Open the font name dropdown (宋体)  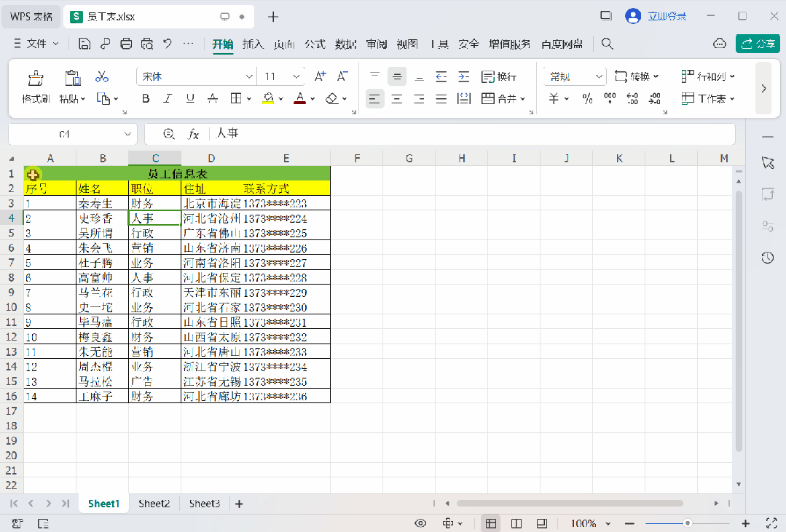pyautogui.click(x=248, y=76)
